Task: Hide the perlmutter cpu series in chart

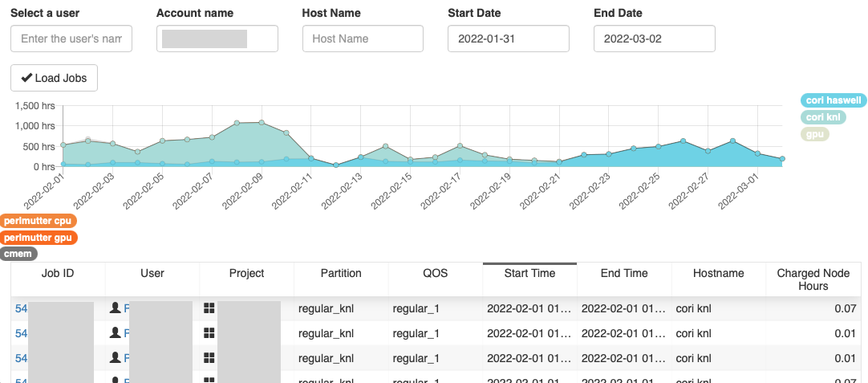Action: click(39, 221)
